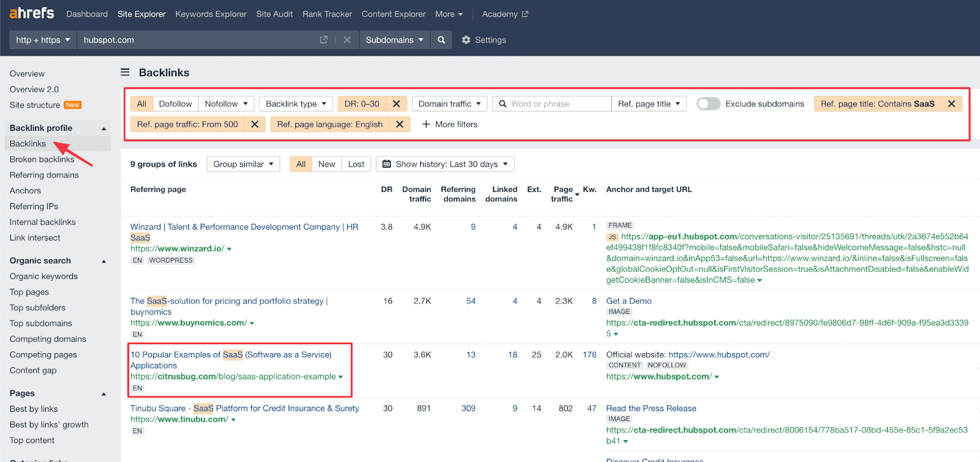The height and width of the screenshot is (462, 980).
Task: Open the Nofollow dropdown
Action: coord(226,104)
